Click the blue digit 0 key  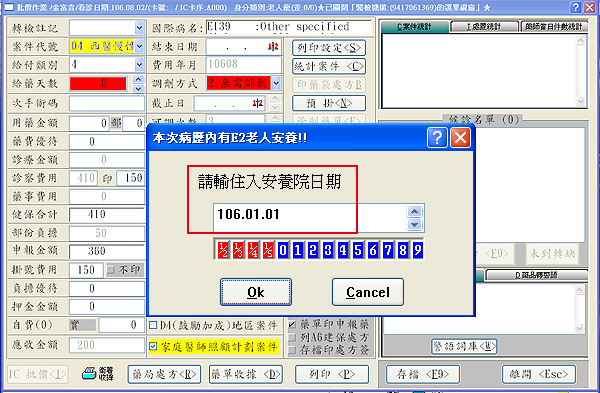(283, 250)
